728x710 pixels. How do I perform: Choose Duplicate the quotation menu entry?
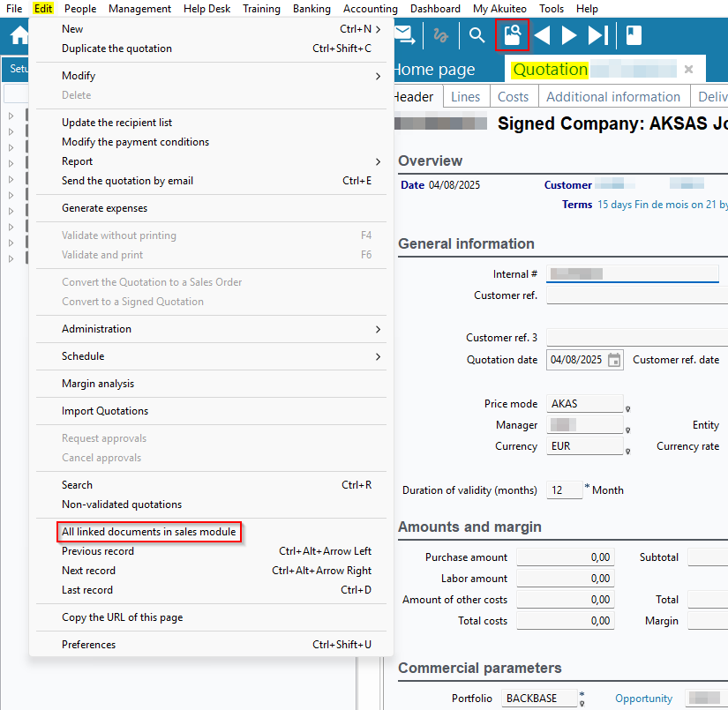coord(116,49)
